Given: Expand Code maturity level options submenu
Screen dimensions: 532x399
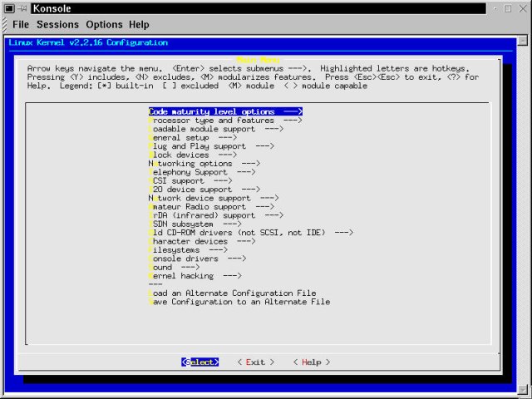Looking at the screenshot, I should pos(224,111).
